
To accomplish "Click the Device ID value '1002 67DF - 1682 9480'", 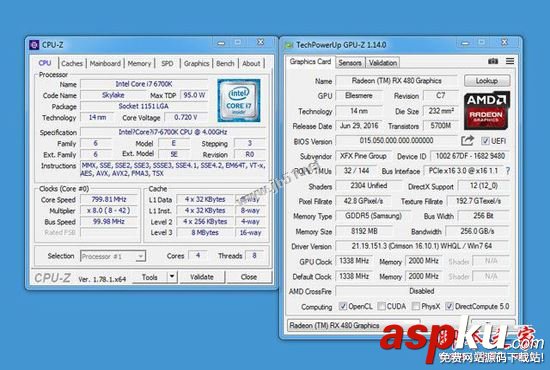I will pyautogui.click(x=470, y=156).
